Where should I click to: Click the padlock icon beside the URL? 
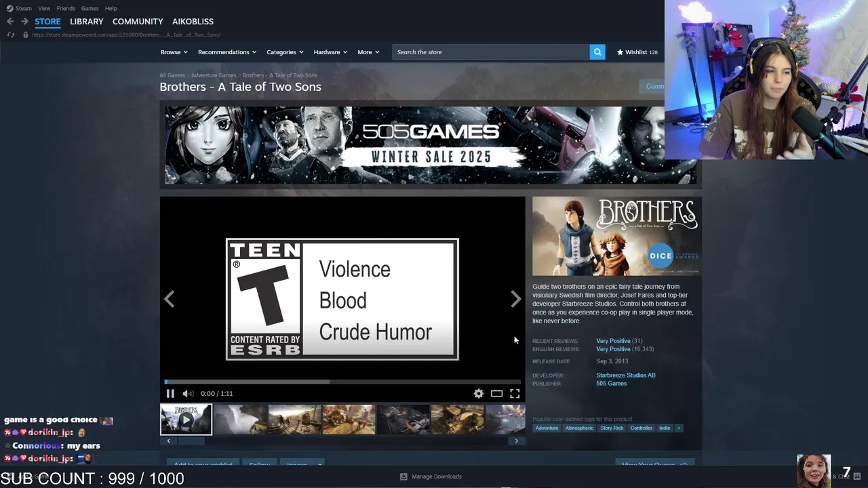pos(26,35)
